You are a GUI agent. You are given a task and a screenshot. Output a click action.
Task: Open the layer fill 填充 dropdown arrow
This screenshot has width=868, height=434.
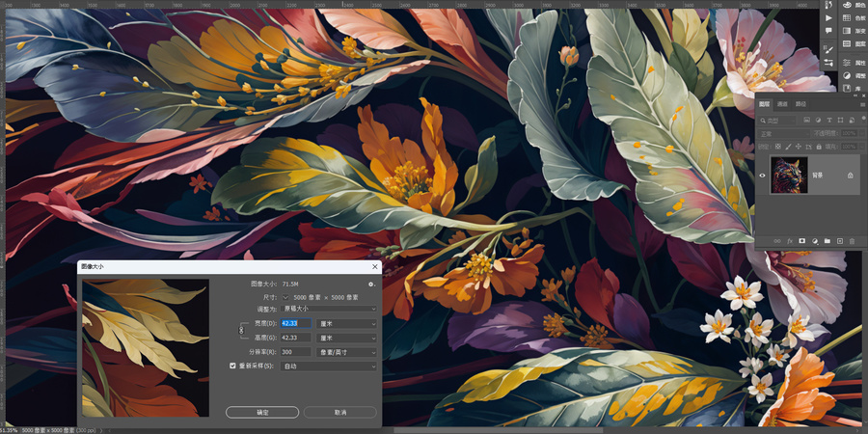click(862, 147)
